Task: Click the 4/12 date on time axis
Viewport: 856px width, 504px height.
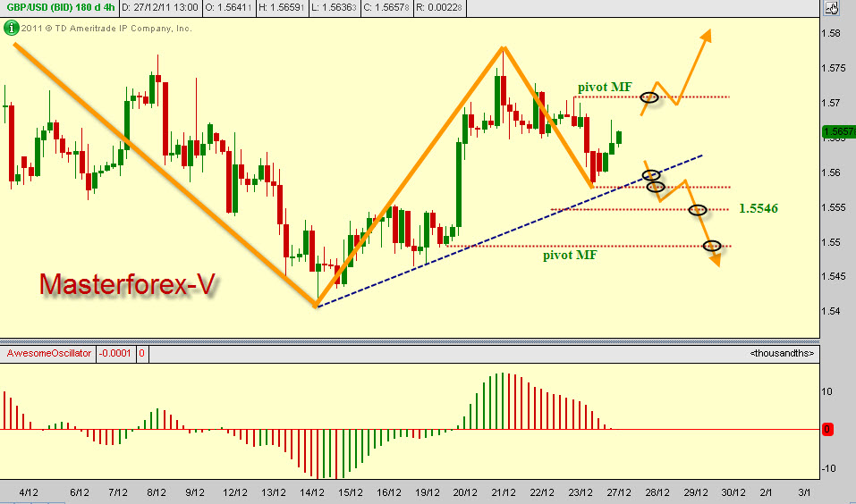Action: pyautogui.click(x=29, y=492)
